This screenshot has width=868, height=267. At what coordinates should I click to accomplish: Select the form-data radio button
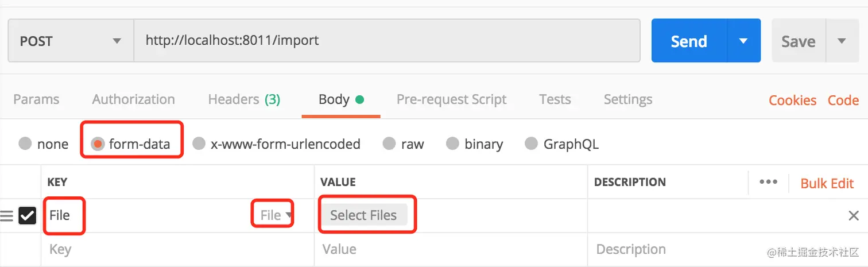[98, 144]
